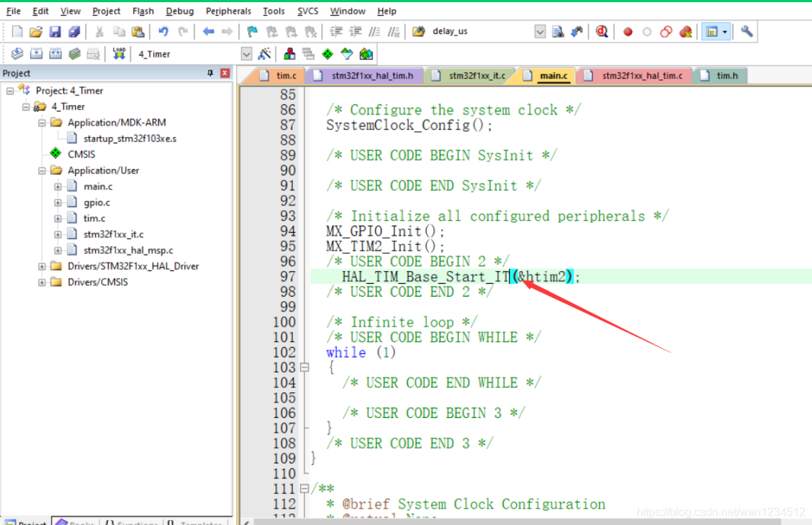812x525 pixels.
Task: Pin the Project panel with the pushpin
Action: [210, 73]
